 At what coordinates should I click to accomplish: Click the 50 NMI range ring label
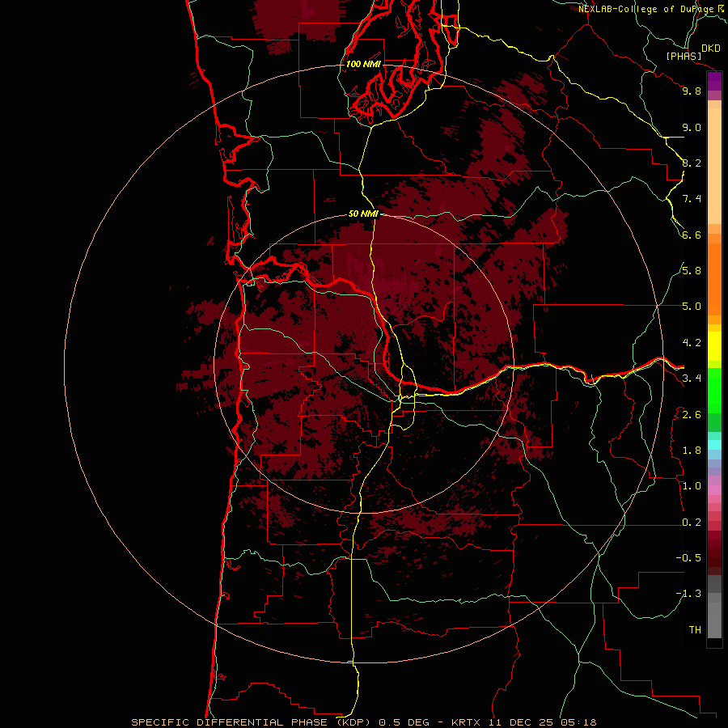tap(363, 214)
